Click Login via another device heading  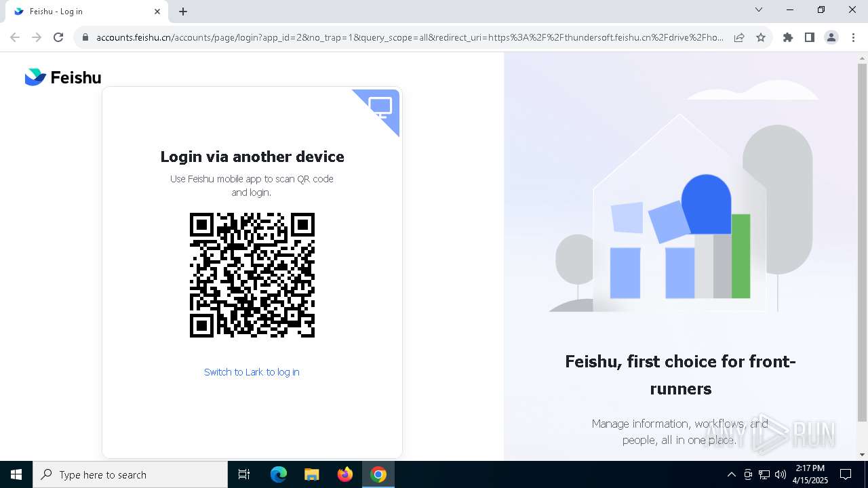pos(252,157)
